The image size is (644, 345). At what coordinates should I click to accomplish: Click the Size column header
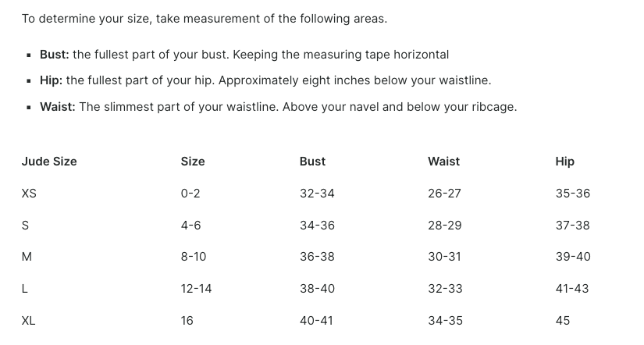click(193, 162)
